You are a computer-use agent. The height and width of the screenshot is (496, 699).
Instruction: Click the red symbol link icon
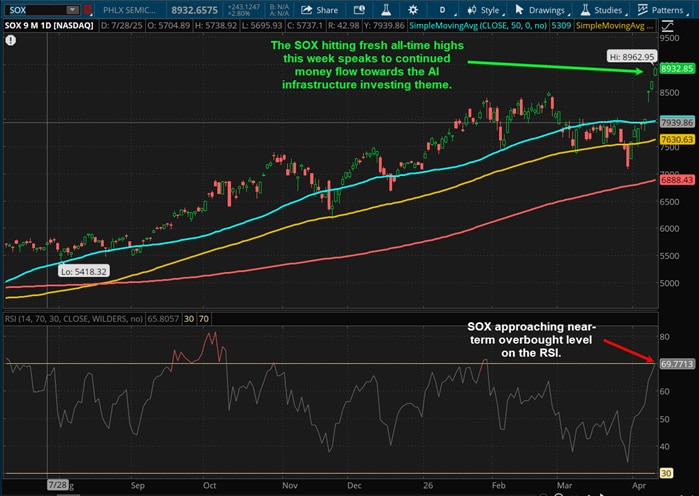click(88, 10)
